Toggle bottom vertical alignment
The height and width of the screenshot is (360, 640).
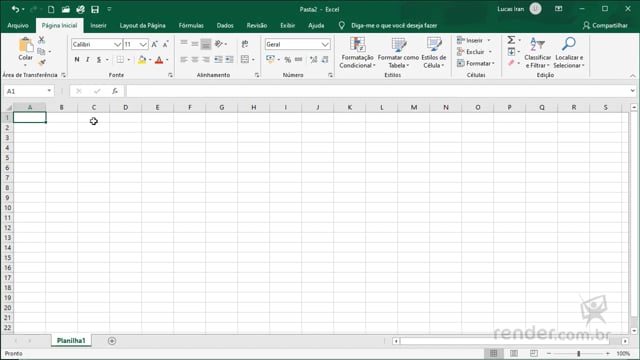(206, 43)
